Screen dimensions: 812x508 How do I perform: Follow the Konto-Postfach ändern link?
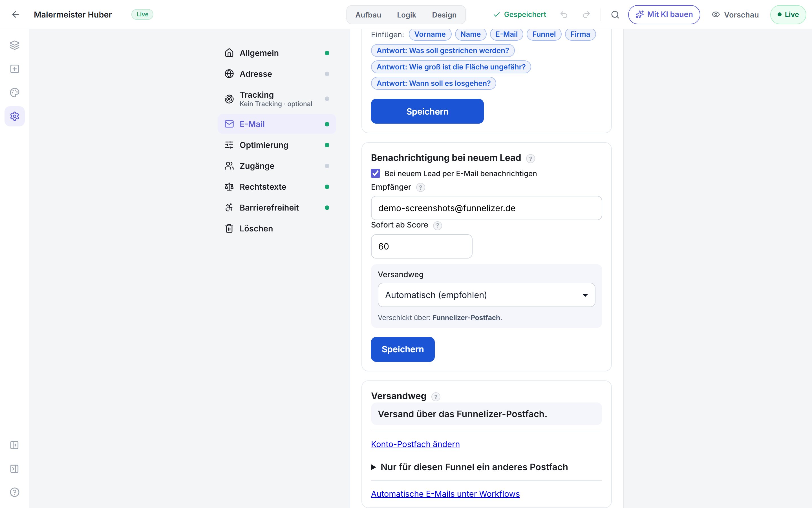pos(415,444)
